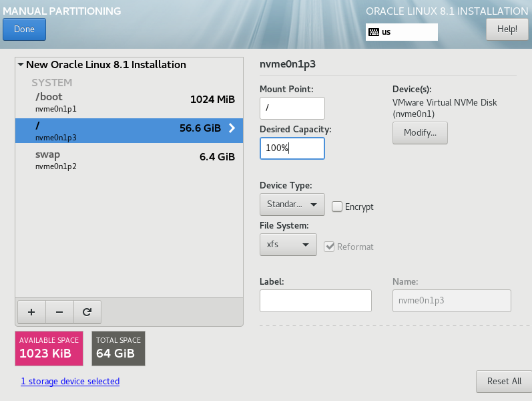Select the / root partition row

129,130
